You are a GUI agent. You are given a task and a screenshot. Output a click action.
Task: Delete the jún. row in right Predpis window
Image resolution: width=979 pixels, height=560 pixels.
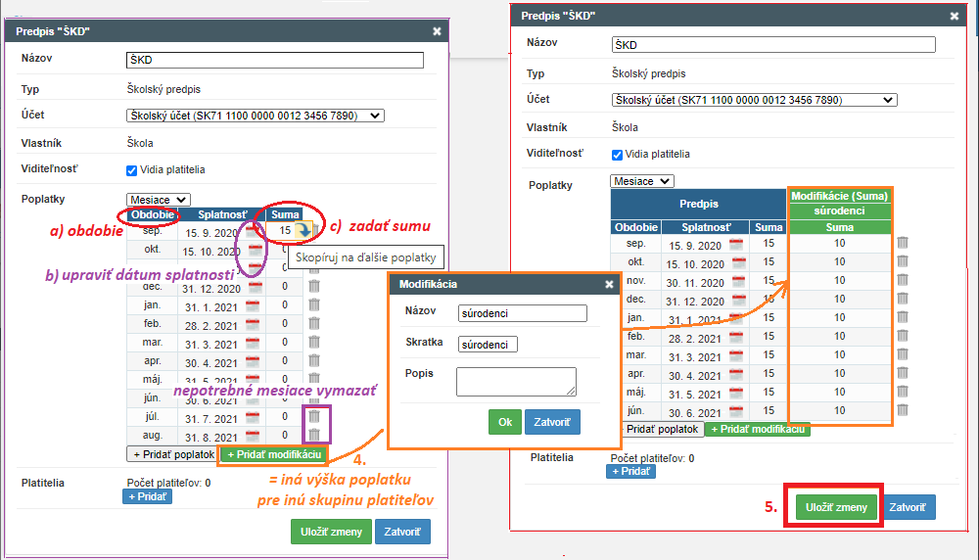(903, 410)
